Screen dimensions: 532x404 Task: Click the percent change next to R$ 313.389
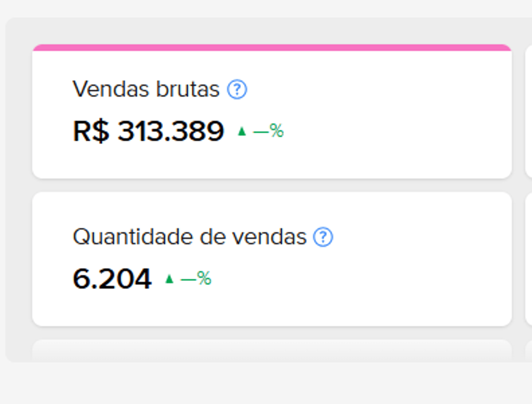point(268,131)
